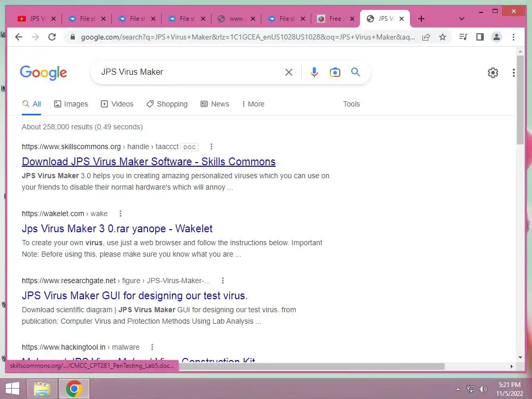
Task: Click the scrollbar down arrow
Action: (x=520, y=357)
